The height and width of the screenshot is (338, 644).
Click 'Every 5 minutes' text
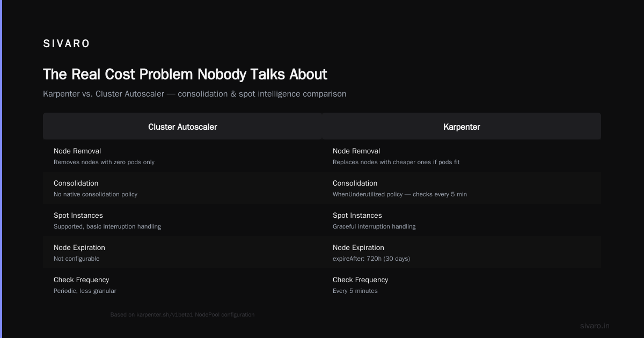(355, 291)
